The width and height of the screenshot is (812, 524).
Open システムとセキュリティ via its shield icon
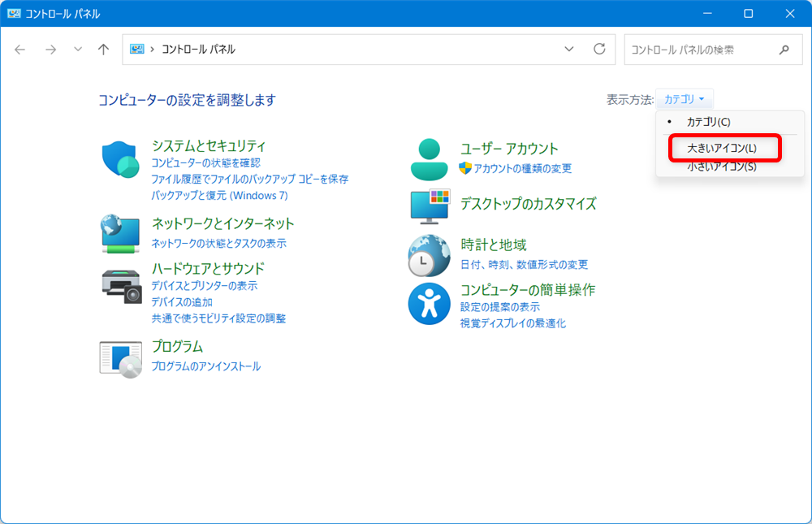point(121,160)
